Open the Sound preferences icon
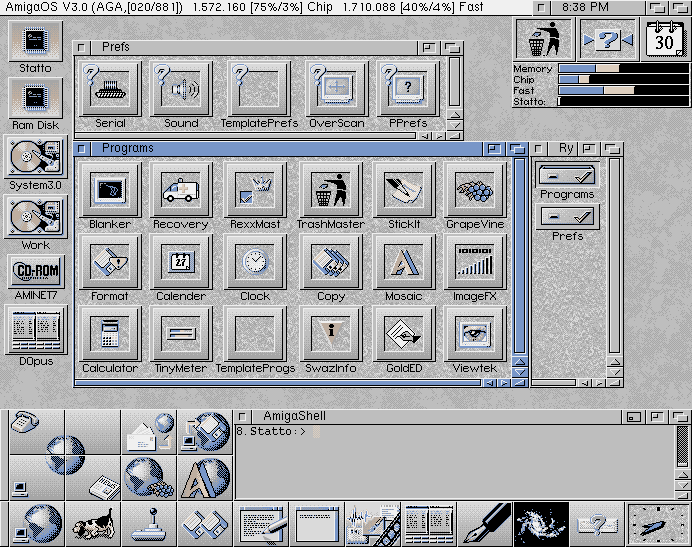692x547 pixels. click(181, 89)
